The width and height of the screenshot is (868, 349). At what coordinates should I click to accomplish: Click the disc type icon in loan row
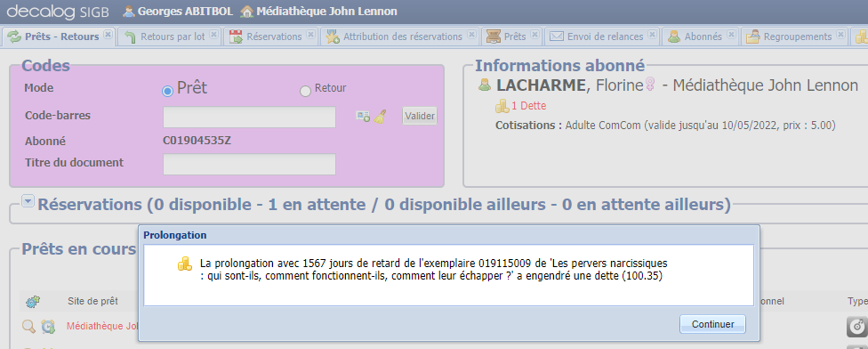[857, 327]
